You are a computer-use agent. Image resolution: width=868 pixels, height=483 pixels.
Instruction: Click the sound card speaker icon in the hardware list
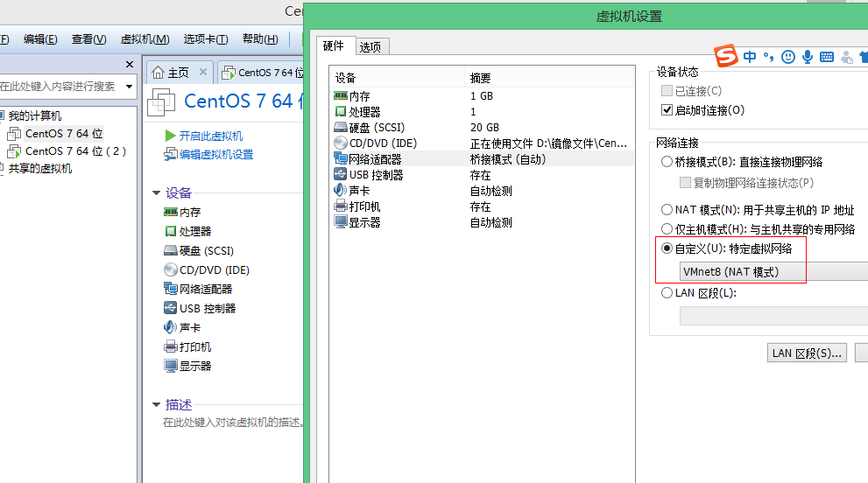click(x=341, y=191)
